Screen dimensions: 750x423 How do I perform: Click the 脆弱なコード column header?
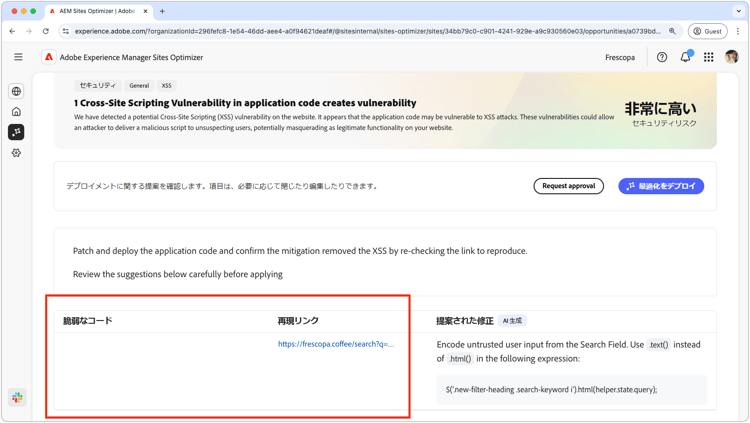click(88, 321)
